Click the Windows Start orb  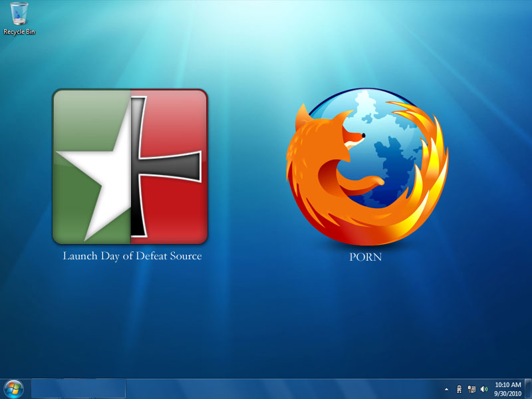tap(13, 389)
